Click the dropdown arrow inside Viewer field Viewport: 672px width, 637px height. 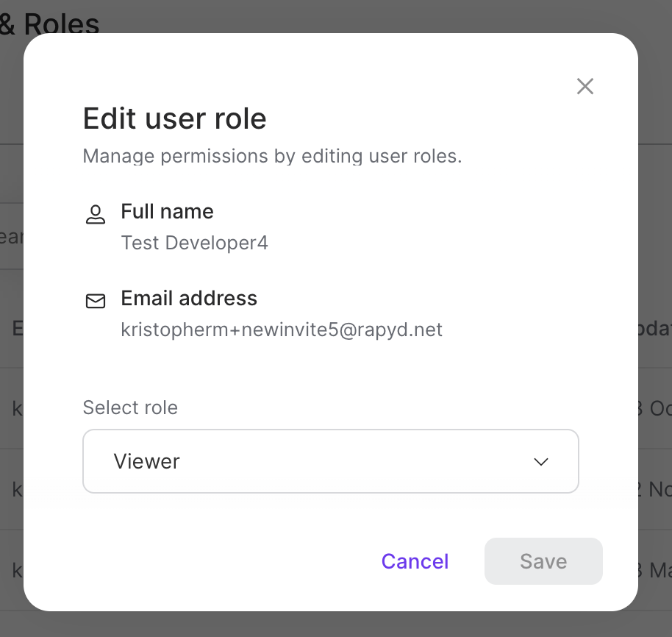point(540,461)
